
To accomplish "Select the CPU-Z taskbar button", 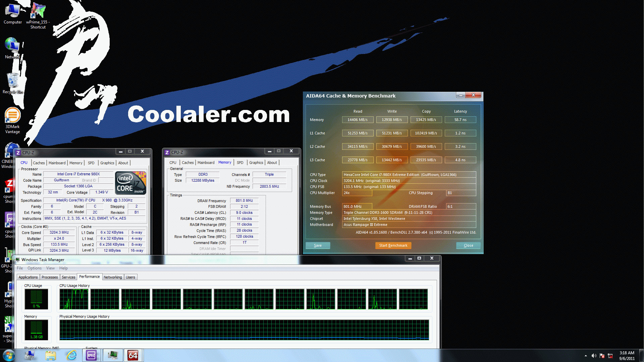I will point(91,355).
